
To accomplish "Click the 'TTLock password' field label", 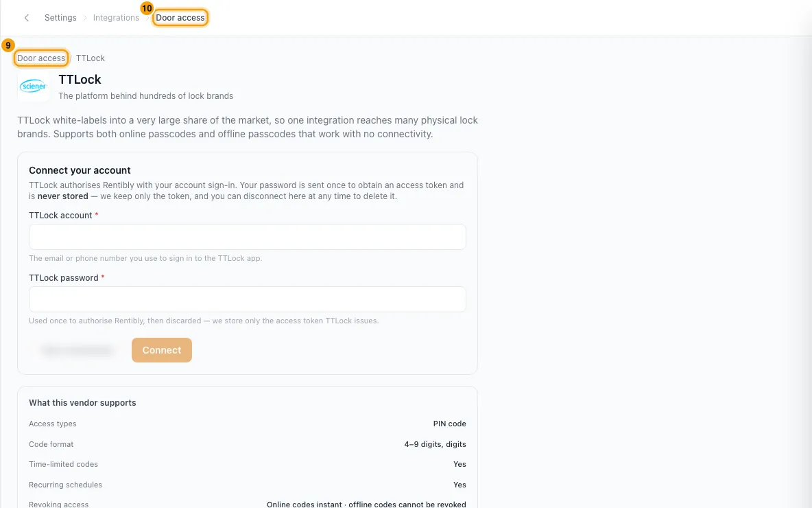I will pyautogui.click(x=64, y=278).
